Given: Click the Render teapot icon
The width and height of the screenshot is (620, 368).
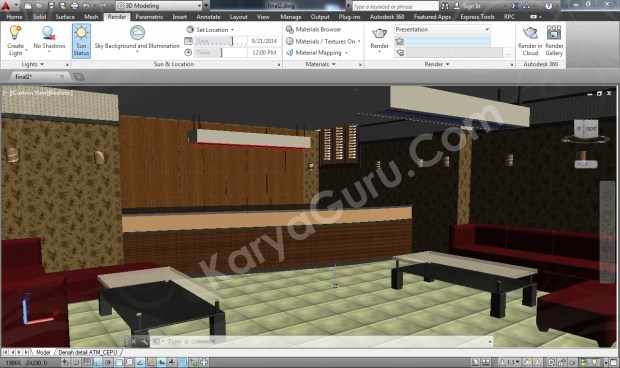Looking at the screenshot, I should 379,33.
